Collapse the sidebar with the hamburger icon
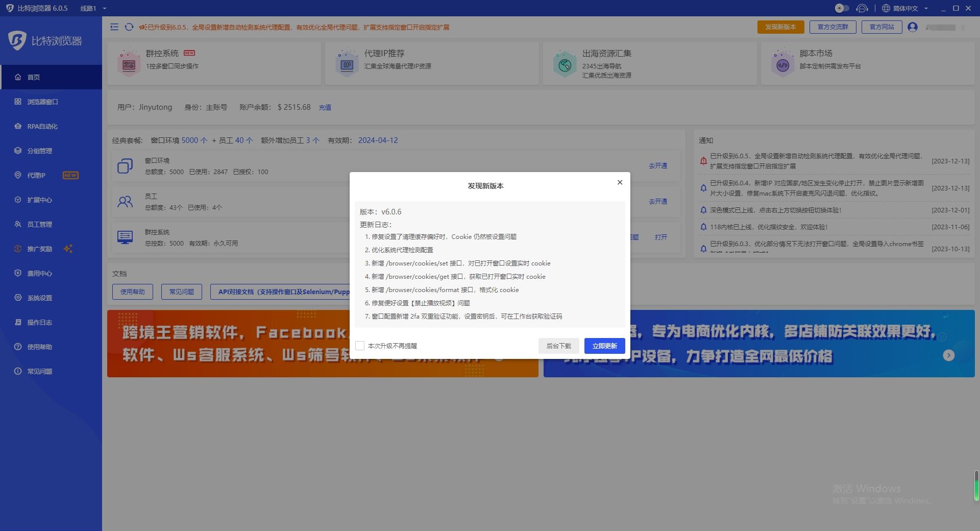The width and height of the screenshot is (980, 531). pos(114,27)
